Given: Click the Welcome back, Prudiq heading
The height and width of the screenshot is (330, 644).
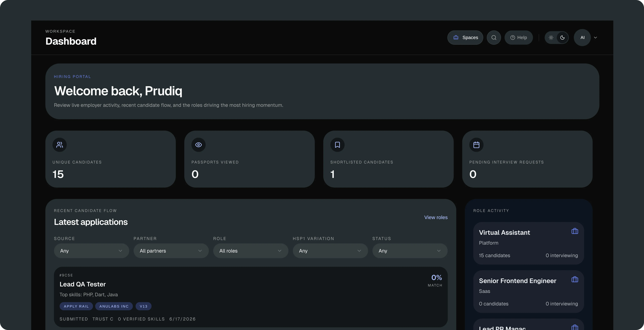Looking at the screenshot, I should tap(118, 91).
